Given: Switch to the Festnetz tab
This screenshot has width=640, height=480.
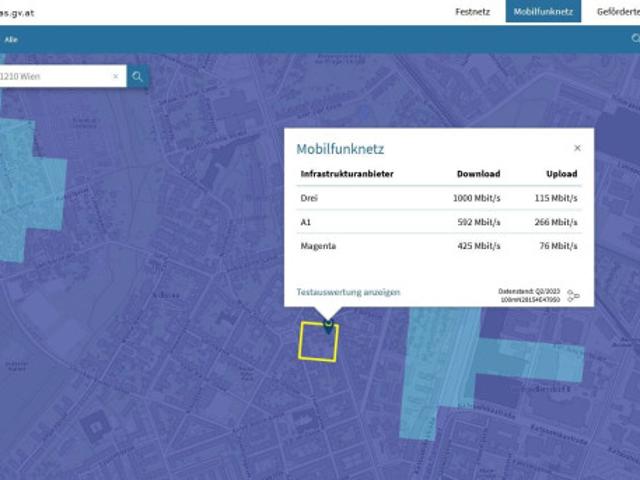Looking at the screenshot, I should click(x=472, y=12).
